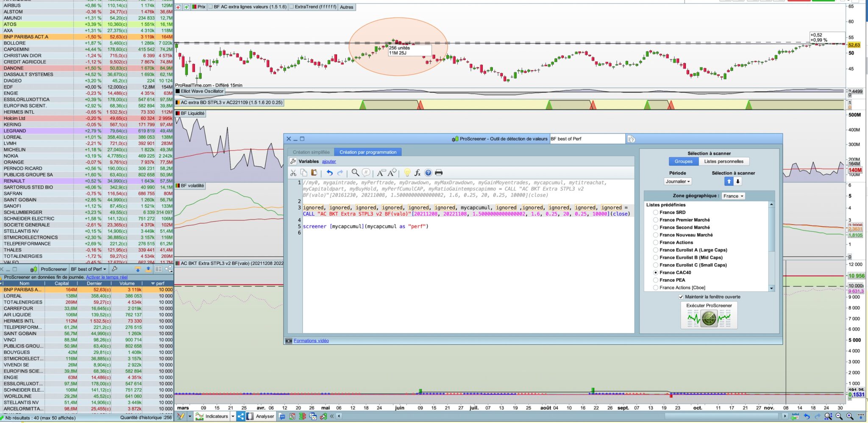Viewport: 868px width, 423px height.
Task: Decrease the editor font size
Action: 381,173
